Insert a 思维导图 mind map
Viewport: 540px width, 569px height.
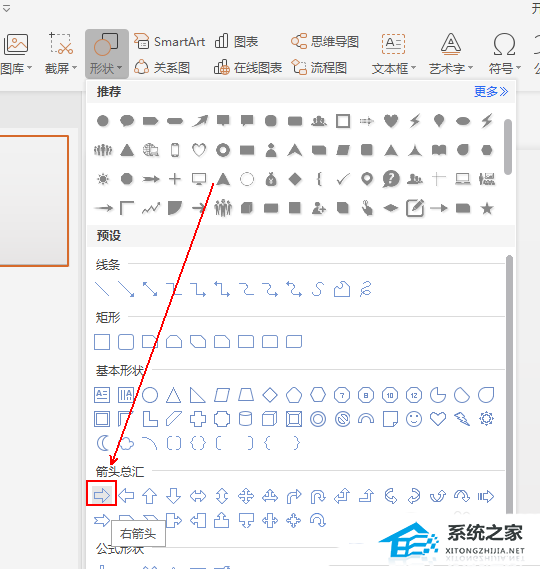click(325, 42)
